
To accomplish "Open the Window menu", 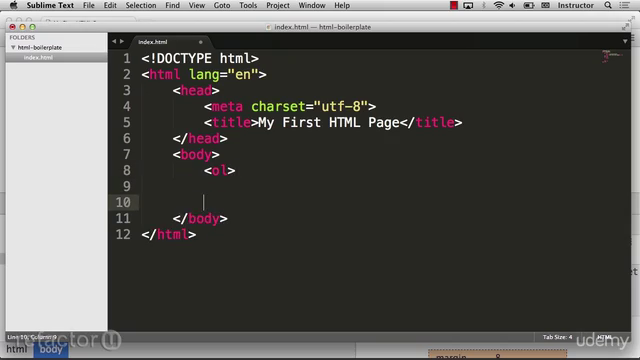I will [x=312, y=5].
